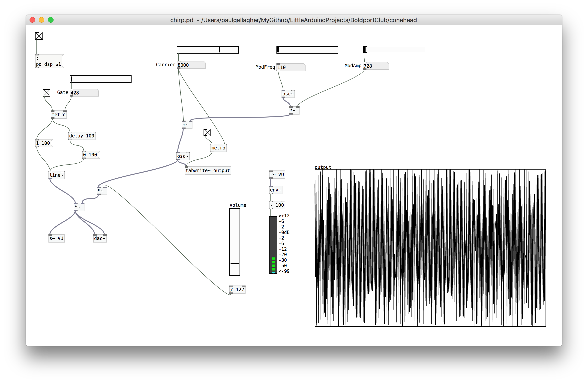Click the '0 100' message box

tap(91, 155)
